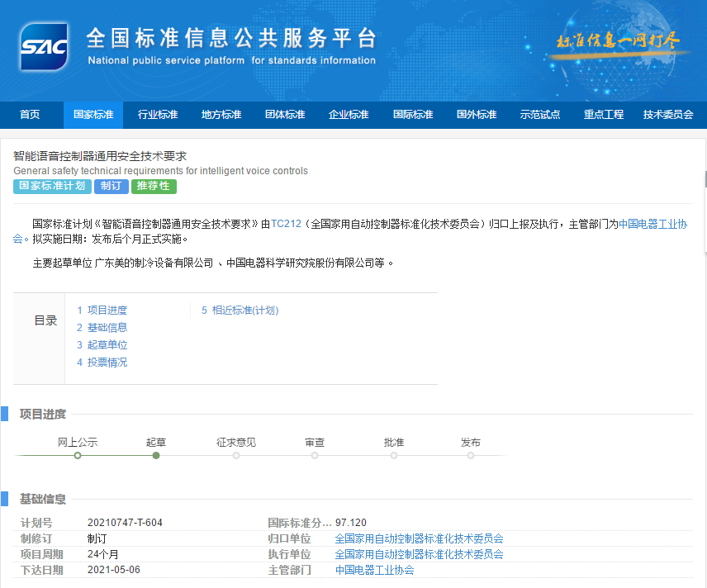Screen dimensions: 707x588
Task: Click the 发布 stage circle
Action: click(x=471, y=455)
